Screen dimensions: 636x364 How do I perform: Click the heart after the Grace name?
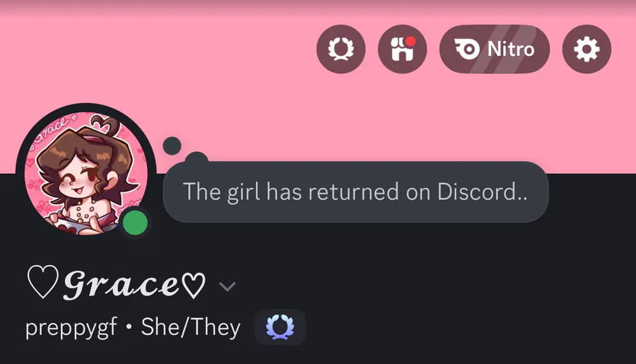click(x=193, y=284)
